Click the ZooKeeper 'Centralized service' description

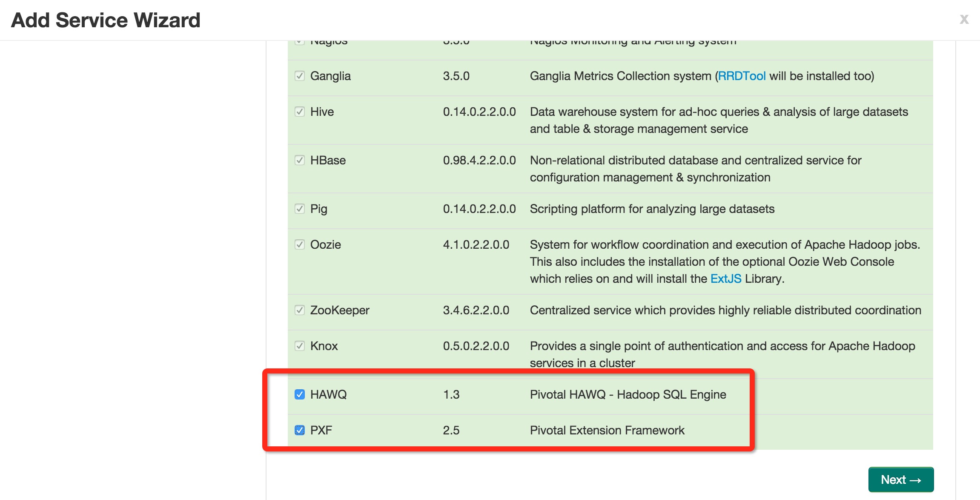pyautogui.click(x=725, y=310)
